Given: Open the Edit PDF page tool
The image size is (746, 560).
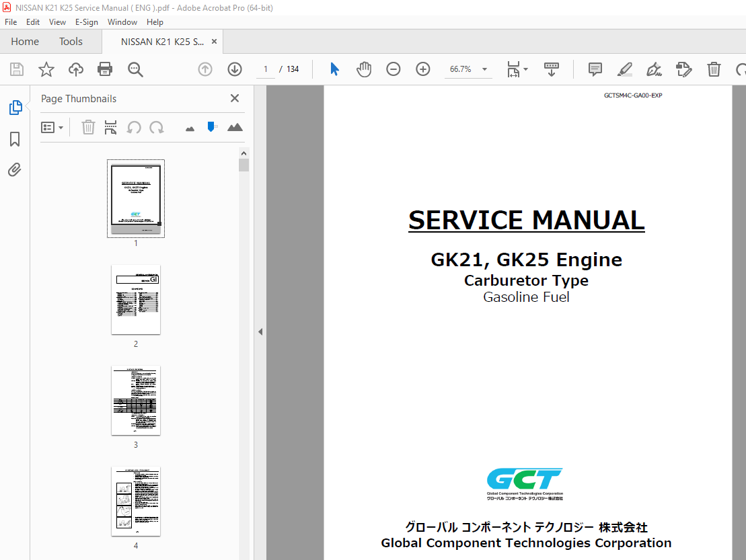Looking at the screenshot, I should [683, 69].
